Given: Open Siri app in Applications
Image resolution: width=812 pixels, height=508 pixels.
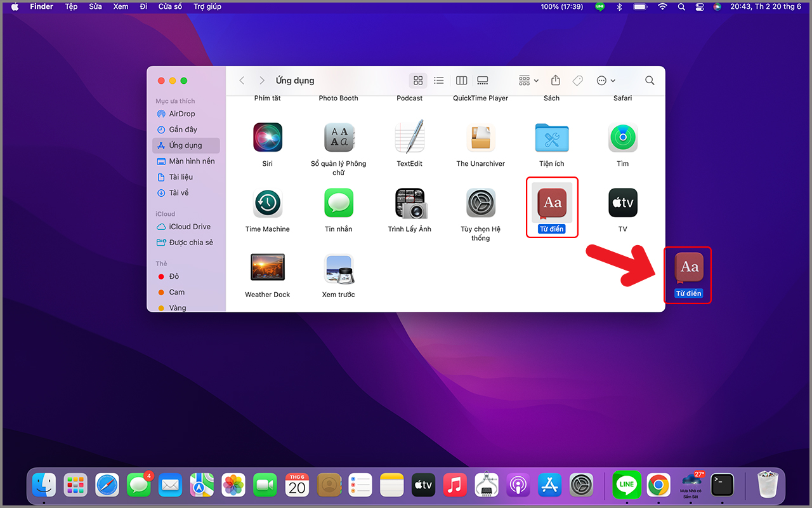Looking at the screenshot, I should pyautogui.click(x=267, y=137).
